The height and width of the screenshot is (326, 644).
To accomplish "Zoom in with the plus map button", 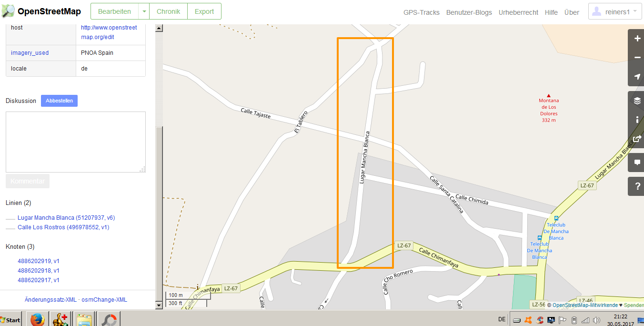I will coord(637,39).
